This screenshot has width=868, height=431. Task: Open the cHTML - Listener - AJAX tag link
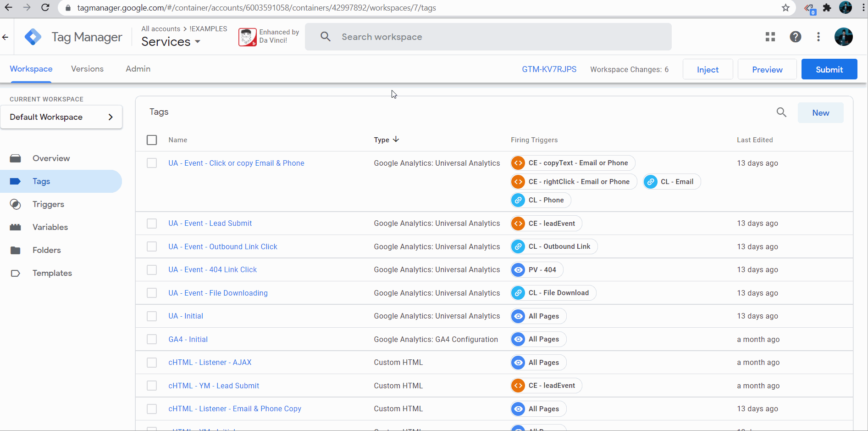pyautogui.click(x=210, y=363)
